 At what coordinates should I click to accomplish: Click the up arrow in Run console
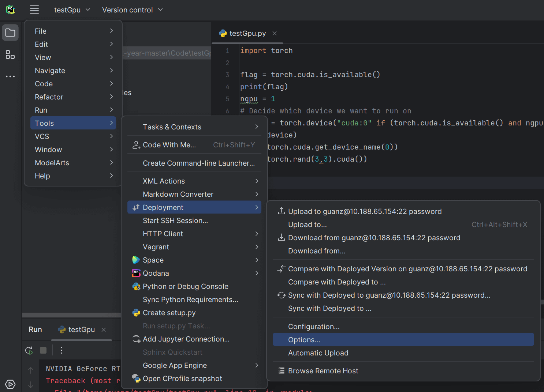point(31,370)
